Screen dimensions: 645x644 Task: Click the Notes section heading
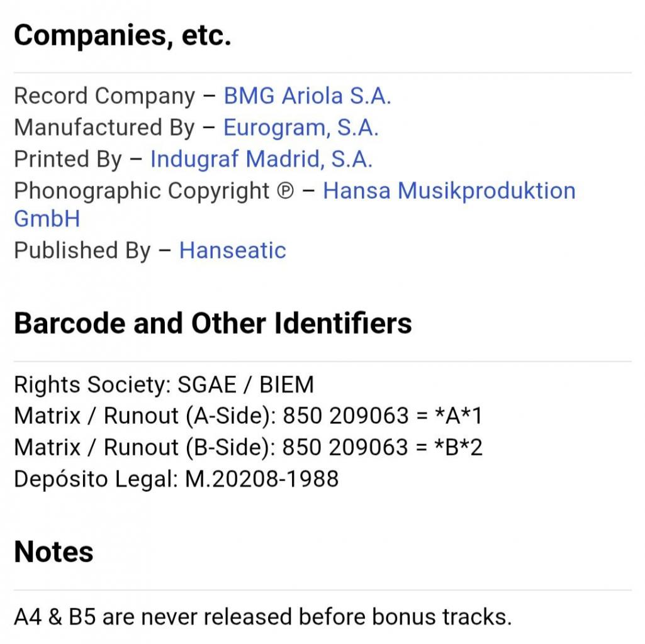click(x=54, y=552)
